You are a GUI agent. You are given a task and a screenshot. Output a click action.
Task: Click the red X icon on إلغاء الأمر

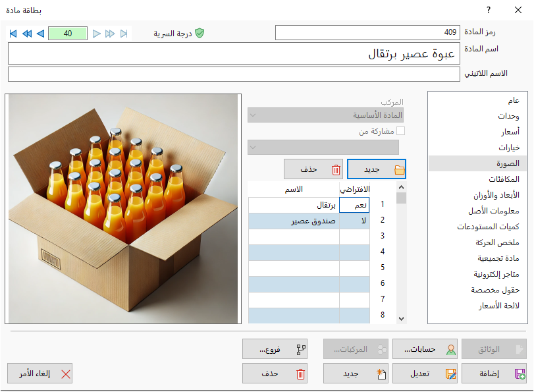(66, 374)
